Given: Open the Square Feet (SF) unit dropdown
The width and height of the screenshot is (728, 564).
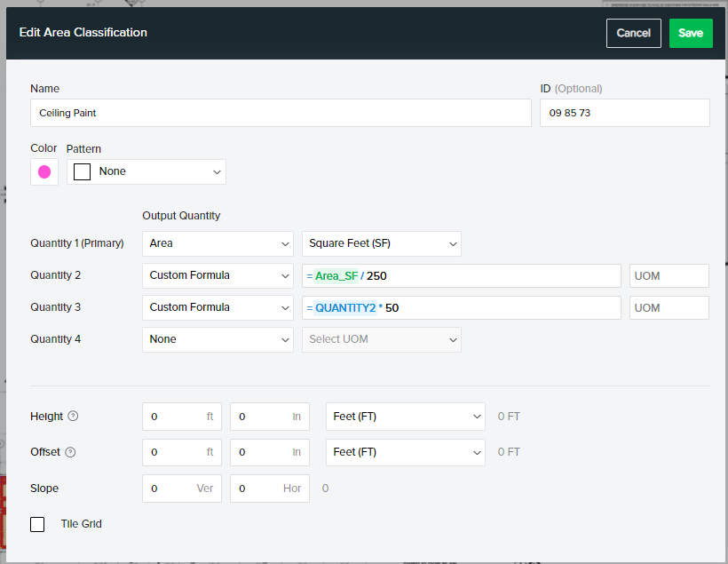Looking at the screenshot, I should coord(381,243).
